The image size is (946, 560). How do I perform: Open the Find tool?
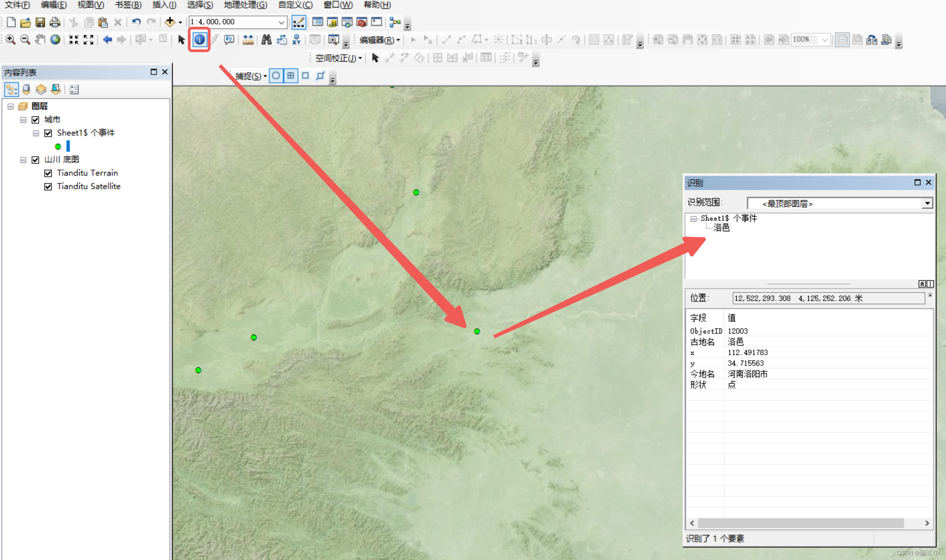point(266,40)
